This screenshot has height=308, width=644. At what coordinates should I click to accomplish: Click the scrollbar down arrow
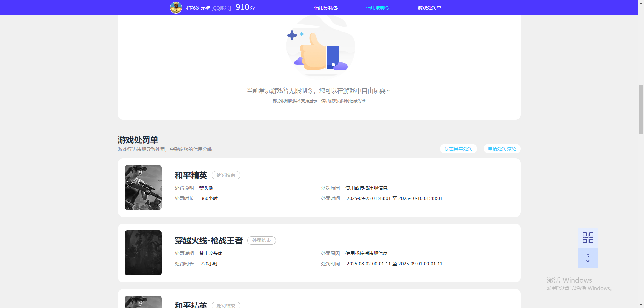[641, 305]
